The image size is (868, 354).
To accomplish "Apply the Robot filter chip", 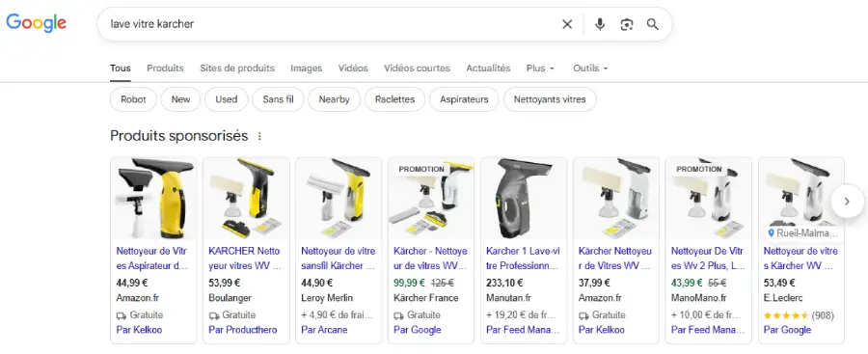I will [x=133, y=99].
